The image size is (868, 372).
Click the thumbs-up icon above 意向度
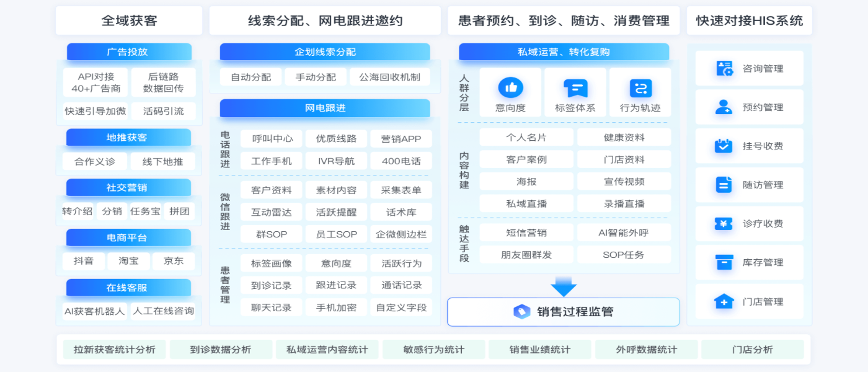[x=510, y=88]
